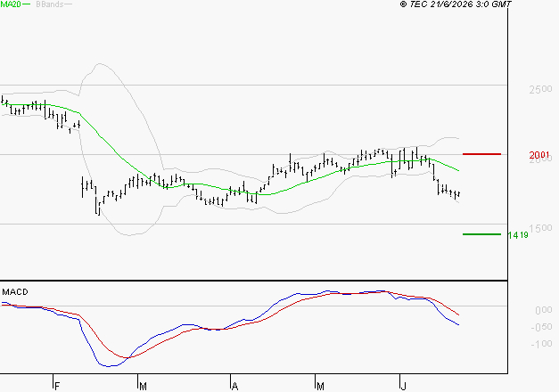Click the red resistance line at 2001
The width and height of the screenshot is (559, 392).
click(x=481, y=154)
